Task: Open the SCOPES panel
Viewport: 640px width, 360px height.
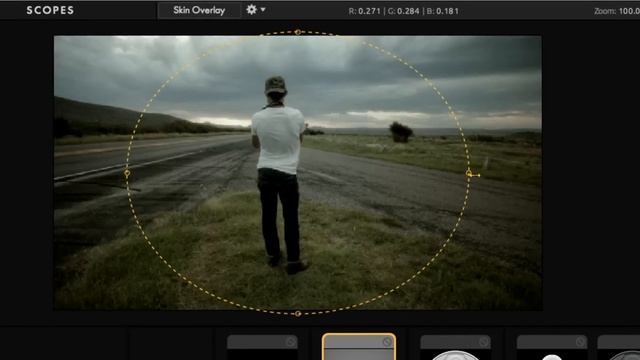Action: [50, 10]
